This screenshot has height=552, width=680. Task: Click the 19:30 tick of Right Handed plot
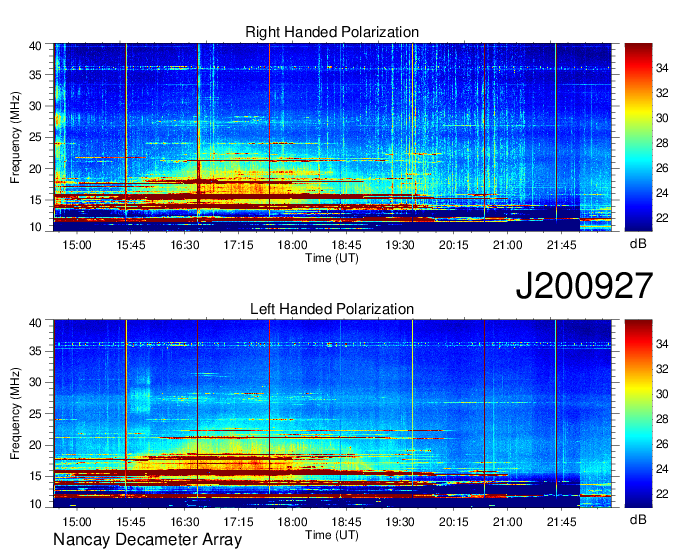pos(400,245)
